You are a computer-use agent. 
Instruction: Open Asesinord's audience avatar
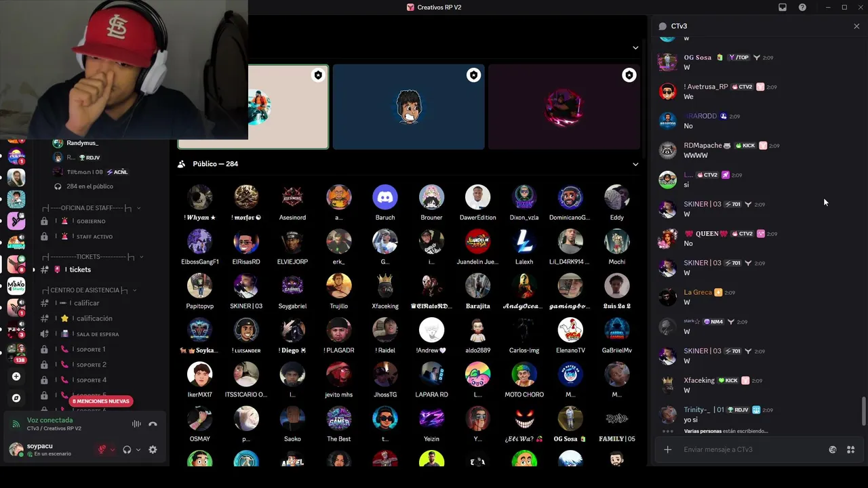[x=292, y=197]
